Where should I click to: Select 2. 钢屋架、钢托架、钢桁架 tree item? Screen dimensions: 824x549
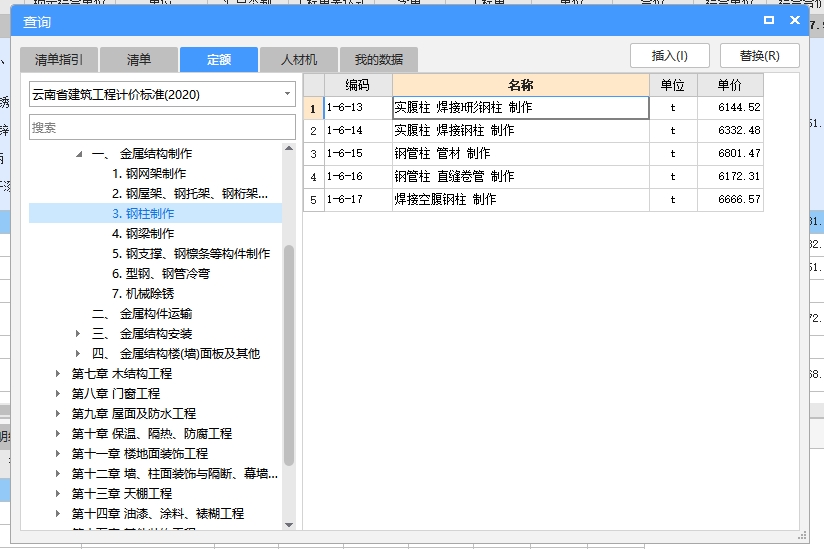pos(190,194)
